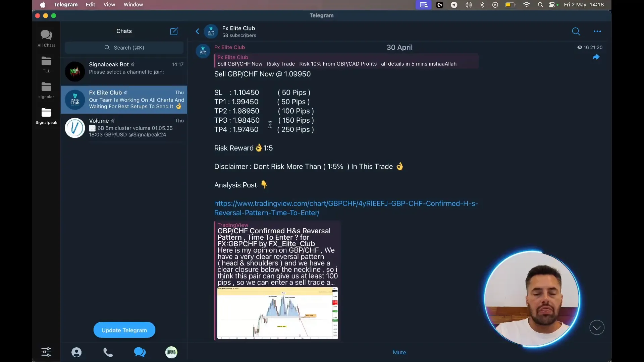The height and width of the screenshot is (362, 644).
Task: Open the signaler chat folder
Action: pyautogui.click(x=46, y=90)
